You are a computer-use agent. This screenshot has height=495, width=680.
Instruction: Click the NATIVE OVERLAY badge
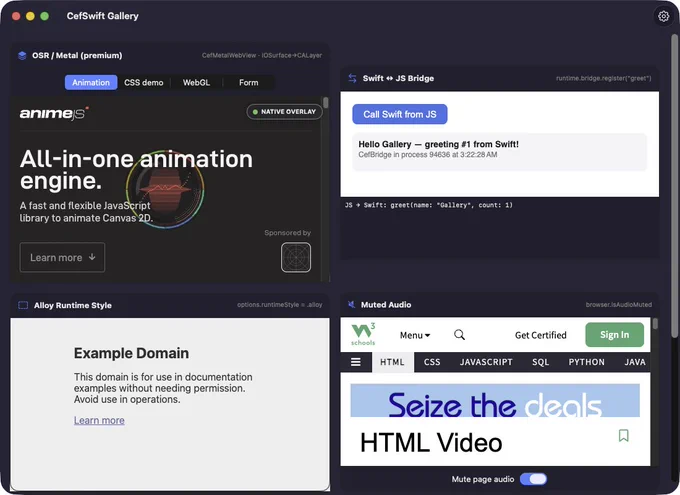click(284, 111)
